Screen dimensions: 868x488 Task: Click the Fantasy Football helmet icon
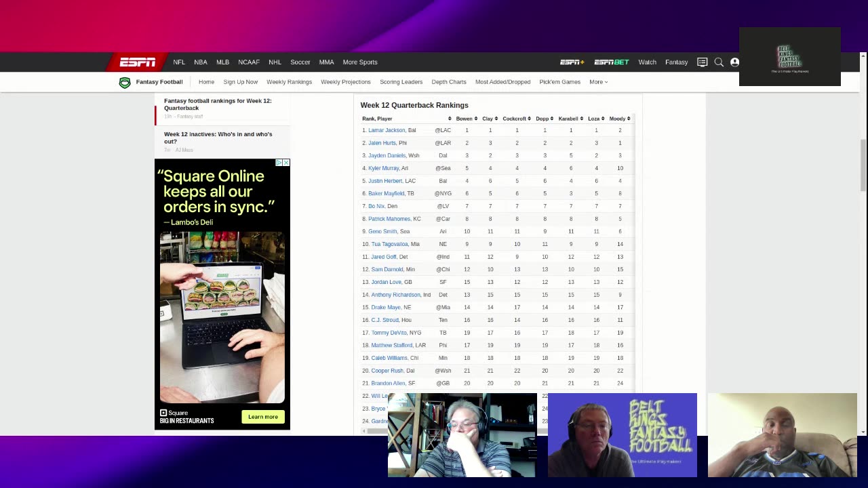pyautogui.click(x=125, y=82)
